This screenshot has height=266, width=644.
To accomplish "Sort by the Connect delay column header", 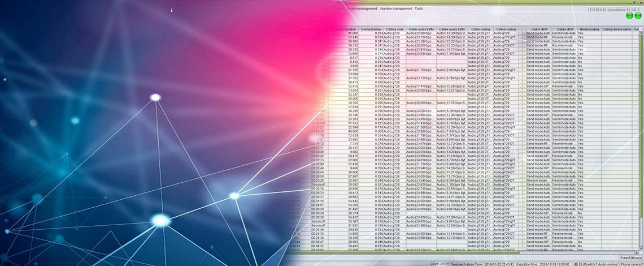I will [x=371, y=29].
